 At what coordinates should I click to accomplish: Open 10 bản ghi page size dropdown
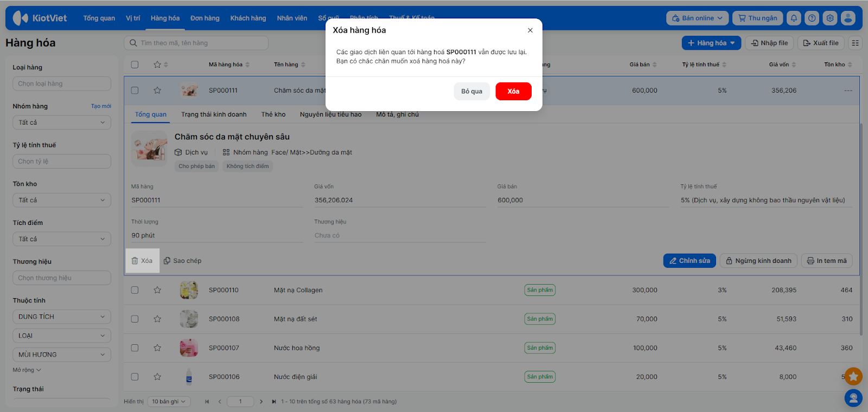point(169,402)
